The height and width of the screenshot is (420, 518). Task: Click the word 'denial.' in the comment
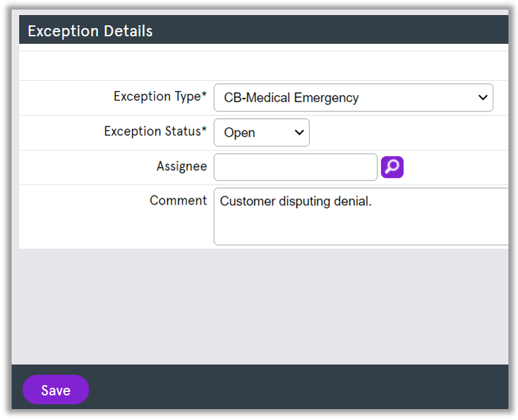pyautogui.click(x=352, y=201)
